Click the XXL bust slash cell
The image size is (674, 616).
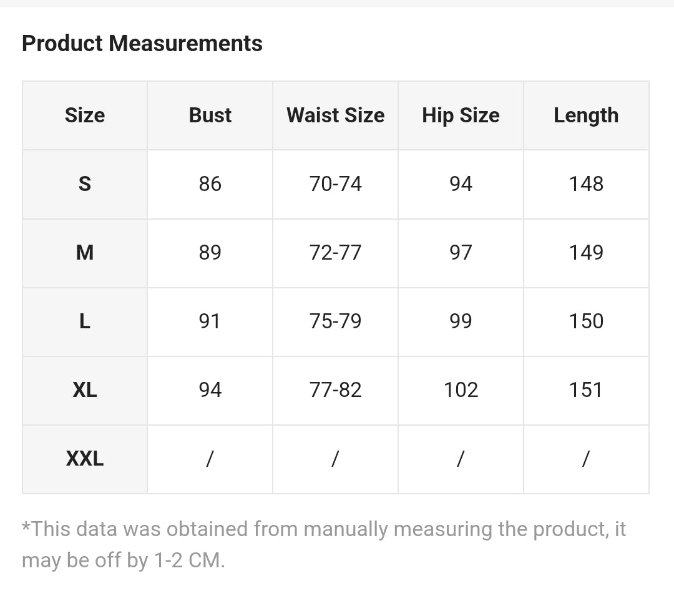tap(210, 459)
